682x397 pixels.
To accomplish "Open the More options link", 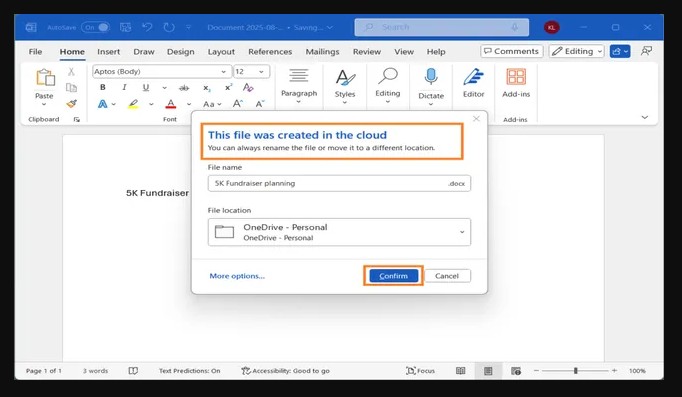I will pos(237,276).
